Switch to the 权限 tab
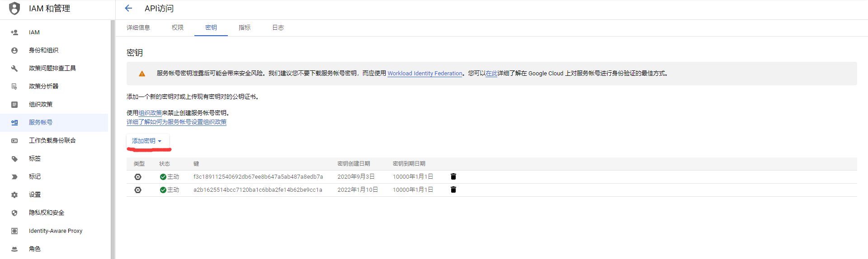 coord(177,28)
